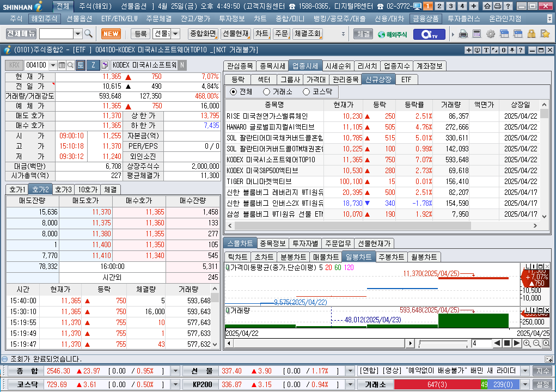
Task: Switch to virtual screen 2
Action: pyautogui.click(x=439, y=6)
